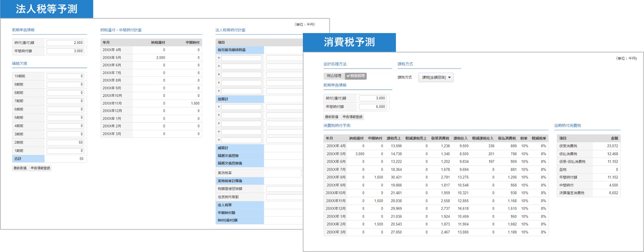Open the 課税方式 dropdown showing 課税[全額控除]
This screenshot has height=252, width=644.
tap(436, 78)
